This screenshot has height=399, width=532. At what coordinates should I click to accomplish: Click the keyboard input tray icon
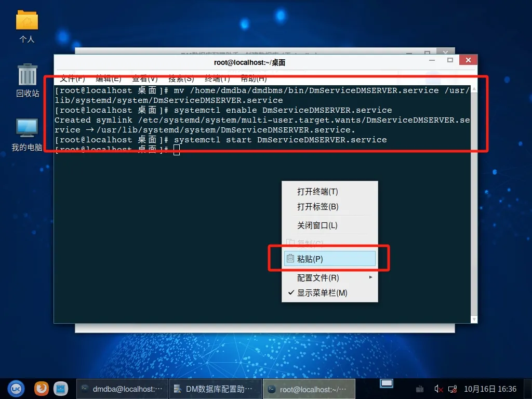click(x=420, y=389)
